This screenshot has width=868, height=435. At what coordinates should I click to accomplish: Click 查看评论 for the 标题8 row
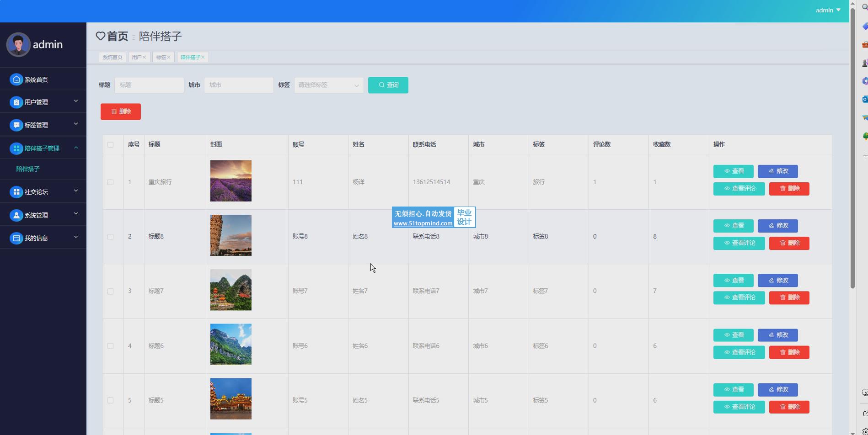(x=739, y=243)
